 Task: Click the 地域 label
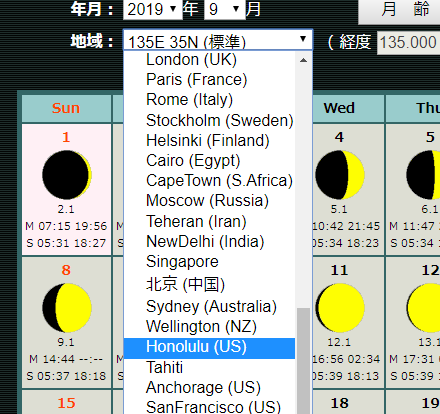[92, 41]
